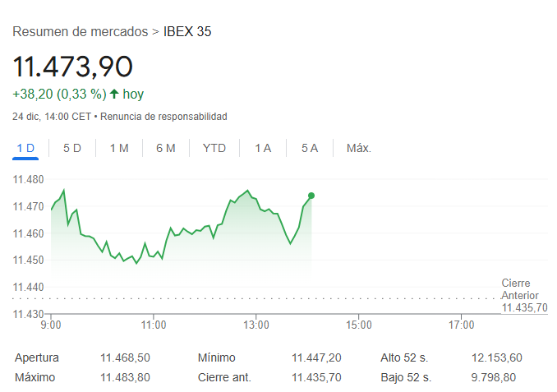Switch to the 5 D chart tab
The image size is (557, 392).
coord(72,148)
